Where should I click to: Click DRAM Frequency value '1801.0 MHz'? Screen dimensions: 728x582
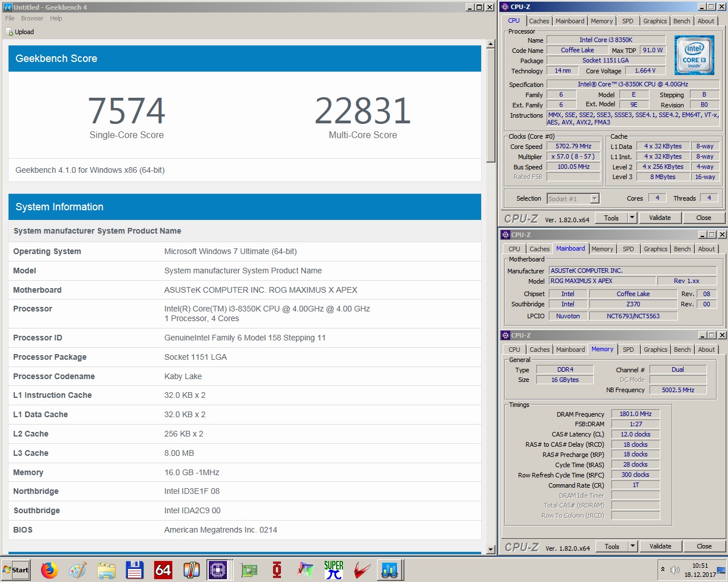pyautogui.click(x=635, y=414)
